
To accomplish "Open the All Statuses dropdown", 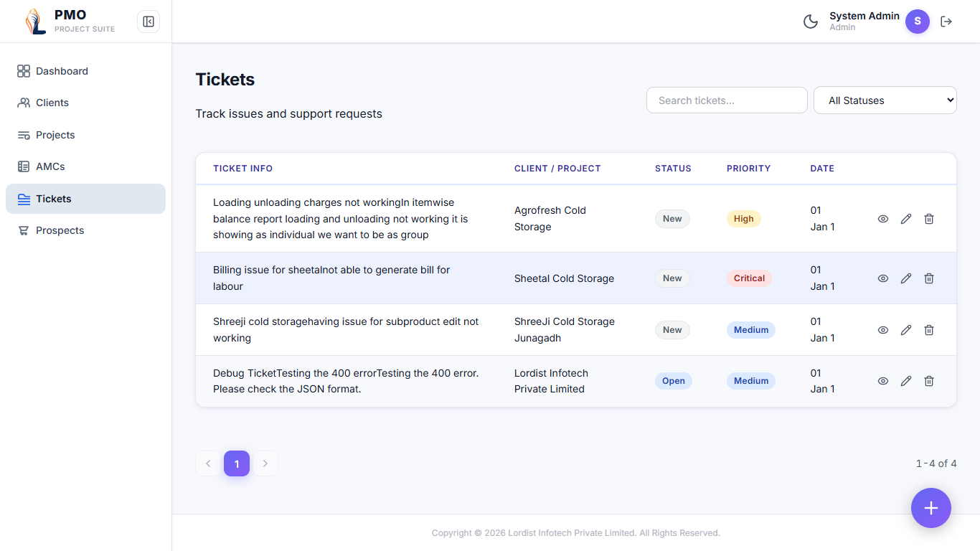I will click(x=885, y=100).
